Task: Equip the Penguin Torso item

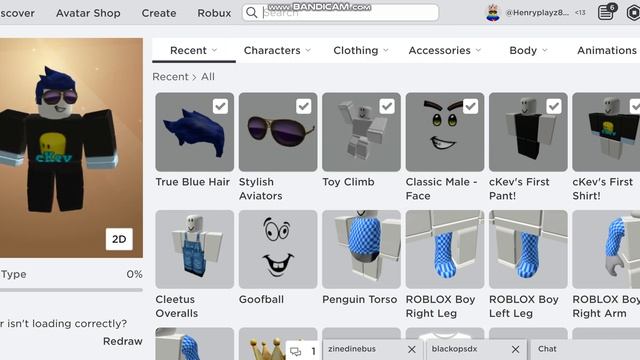Action: coord(361,249)
